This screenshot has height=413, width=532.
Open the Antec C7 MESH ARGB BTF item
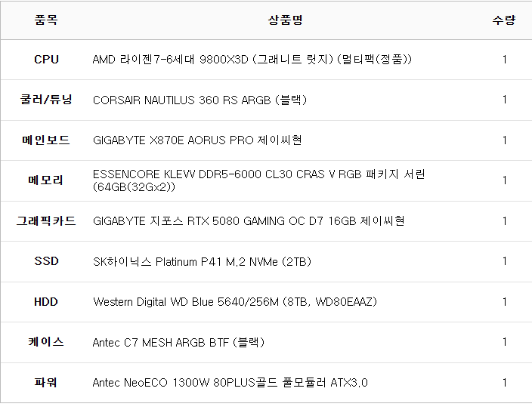coord(178,343)
